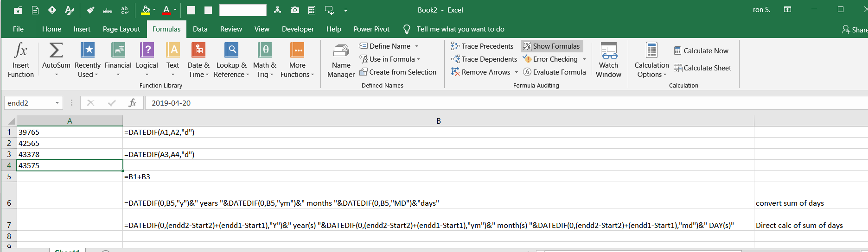The height and width of the screenshot is (252, 868).
Task: Open Name Manager
Action: (341, 60)
